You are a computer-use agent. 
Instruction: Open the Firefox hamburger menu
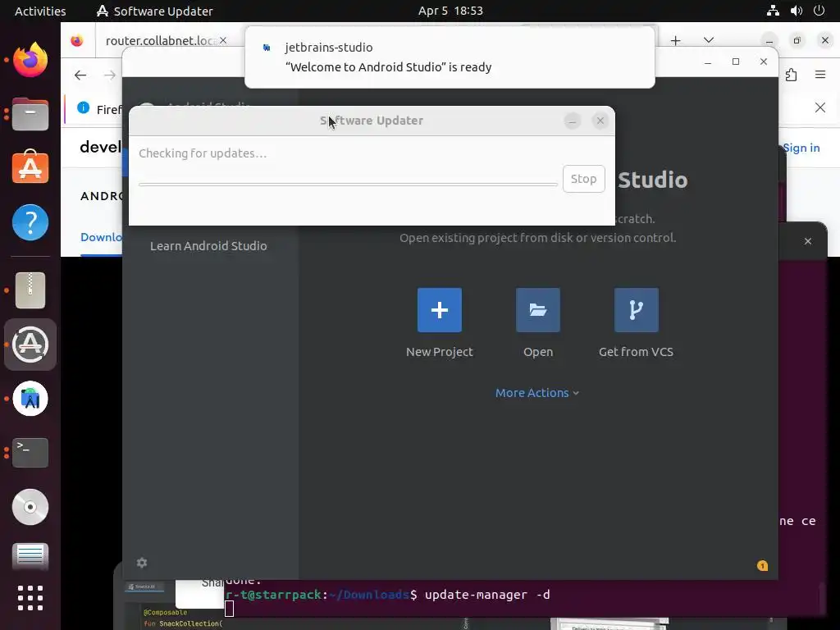820,75
